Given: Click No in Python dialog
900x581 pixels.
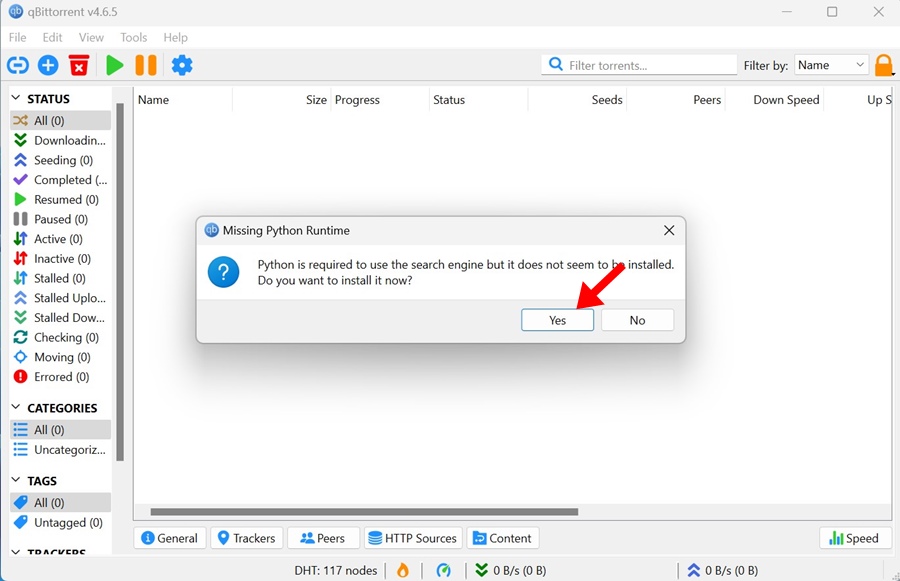Looking at the screenshot, I should point(637,320).
